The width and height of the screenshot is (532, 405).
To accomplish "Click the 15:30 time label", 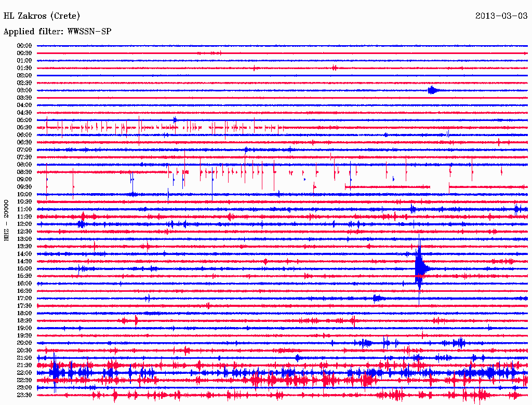I will tap(24, 276).
